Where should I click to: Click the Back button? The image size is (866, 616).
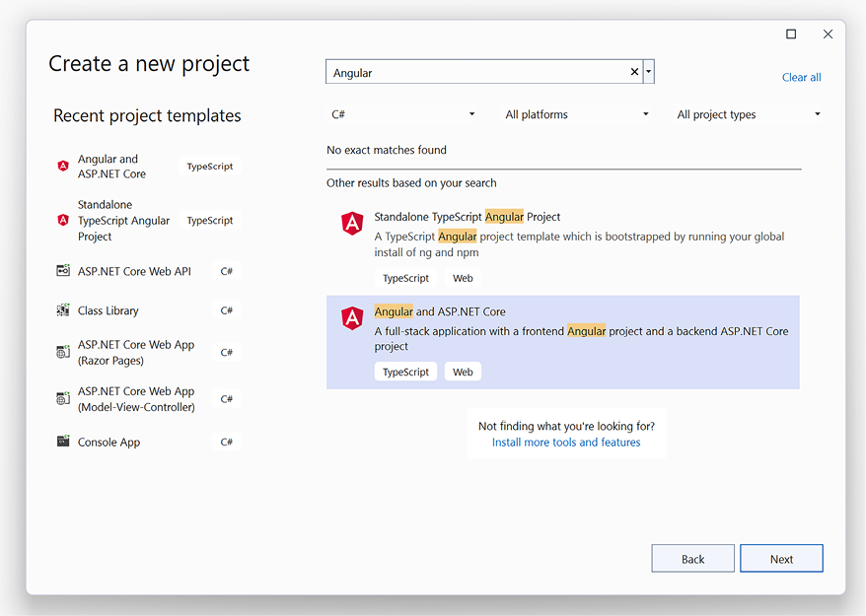pyautogui.click(x=692, y=559)
